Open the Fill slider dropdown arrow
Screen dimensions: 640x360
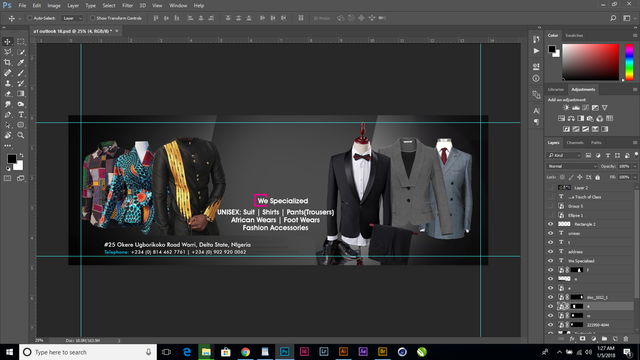635,177
